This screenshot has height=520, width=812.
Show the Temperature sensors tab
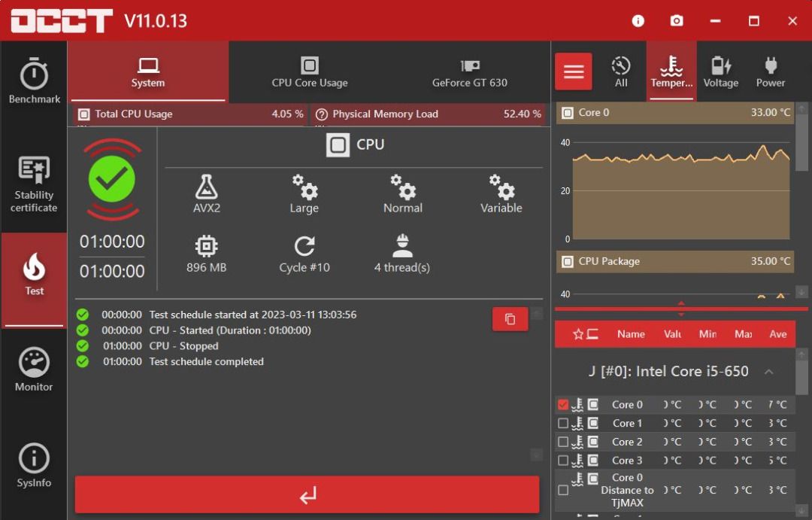(671, 71)
